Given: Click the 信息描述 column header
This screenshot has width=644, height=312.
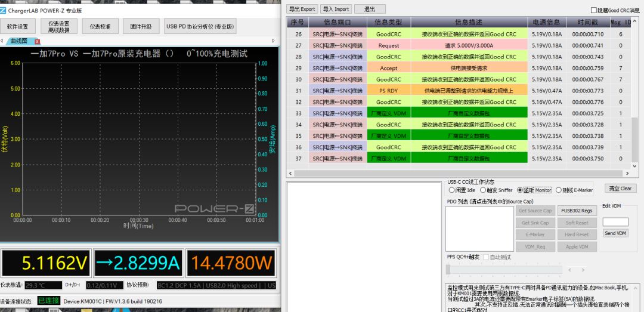Looking at the screenshot, I should click(x=469, y=22).
